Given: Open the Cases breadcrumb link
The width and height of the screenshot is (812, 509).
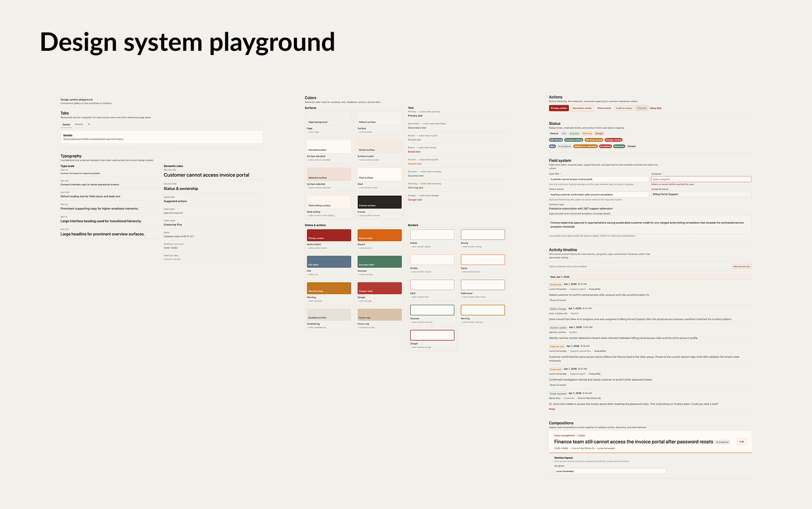Looking at the screenshot, I should (x=582, y=435).
